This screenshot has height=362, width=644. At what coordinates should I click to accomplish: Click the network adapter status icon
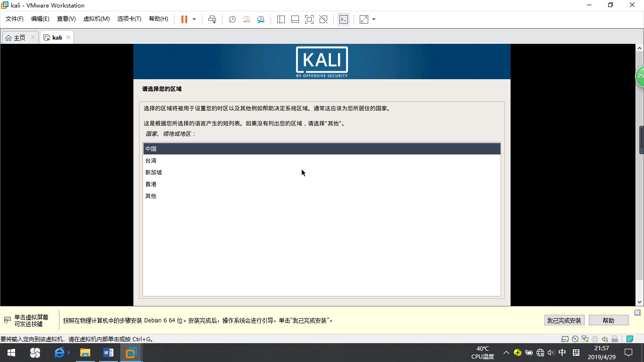pyautogui.click(x=585, y=339)
